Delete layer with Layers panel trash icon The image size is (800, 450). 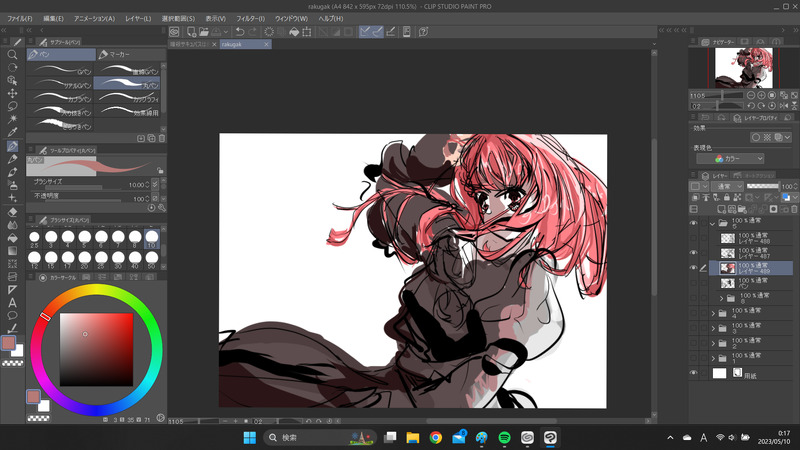click(794, 209)
